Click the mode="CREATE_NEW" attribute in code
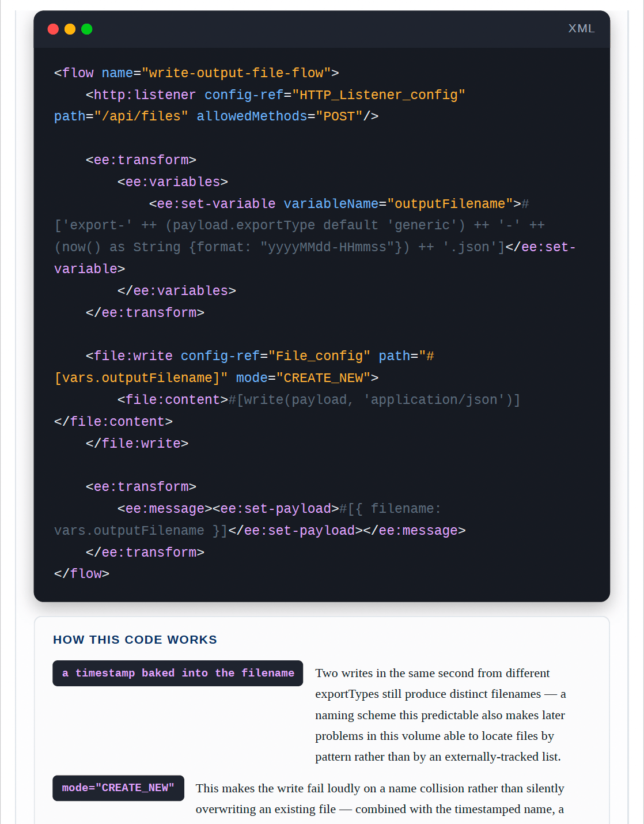The height and width of the screenshot is (824, 644). (x=303, y=378)
